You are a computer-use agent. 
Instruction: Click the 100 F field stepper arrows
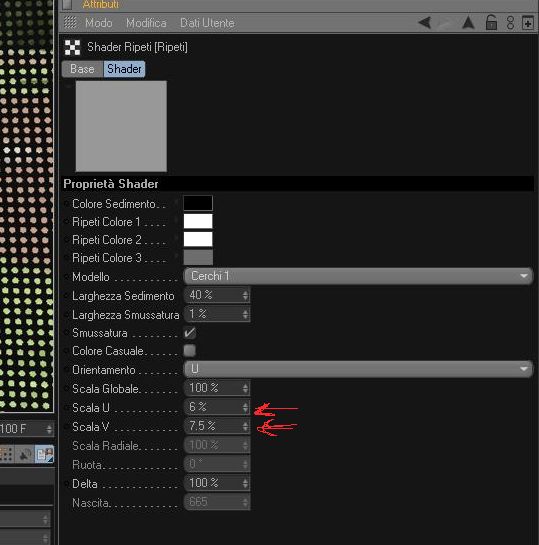[49, 429]
